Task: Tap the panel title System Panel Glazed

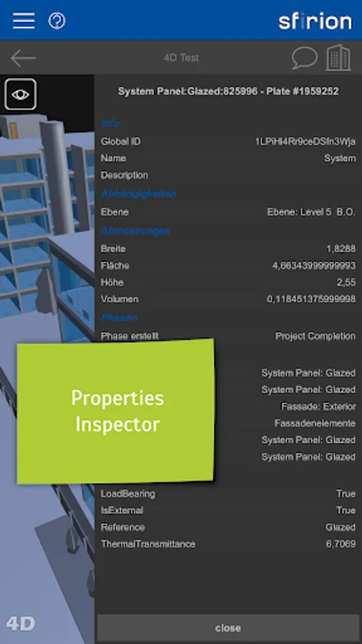Action: point(228,91)
